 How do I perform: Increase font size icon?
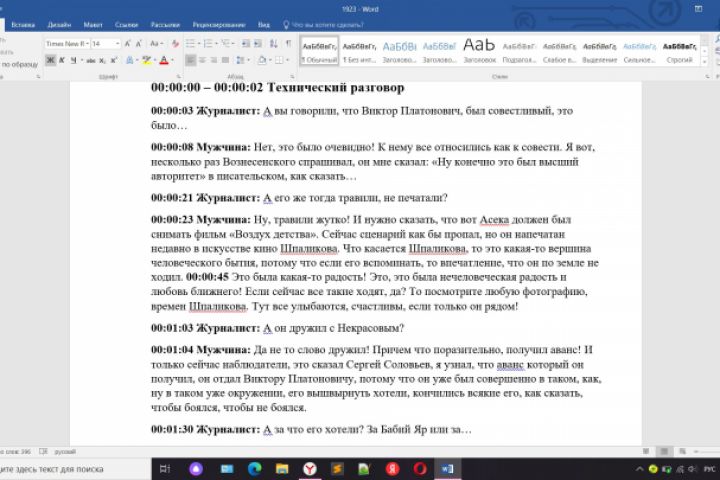pyautogui.click(x=128, y=44)
